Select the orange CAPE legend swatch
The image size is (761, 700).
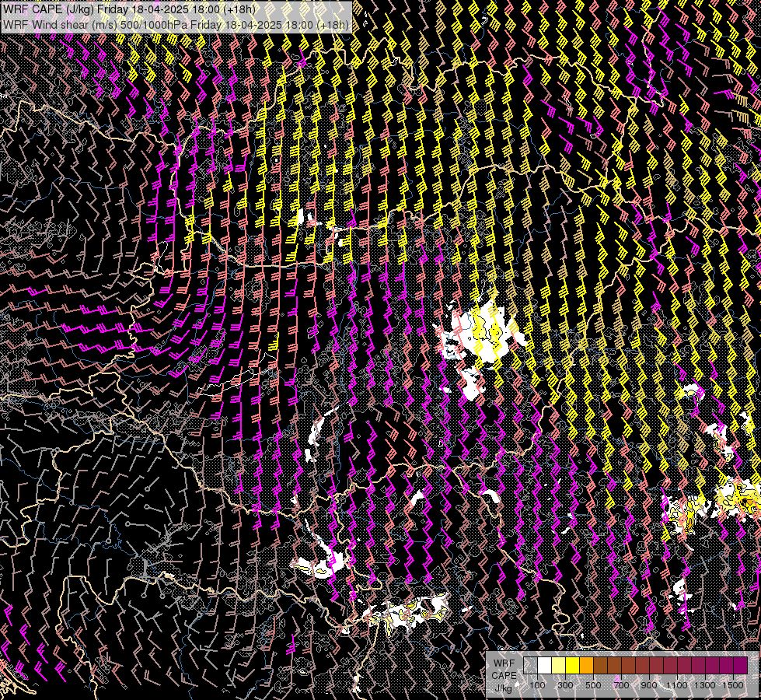pos(586,666)
